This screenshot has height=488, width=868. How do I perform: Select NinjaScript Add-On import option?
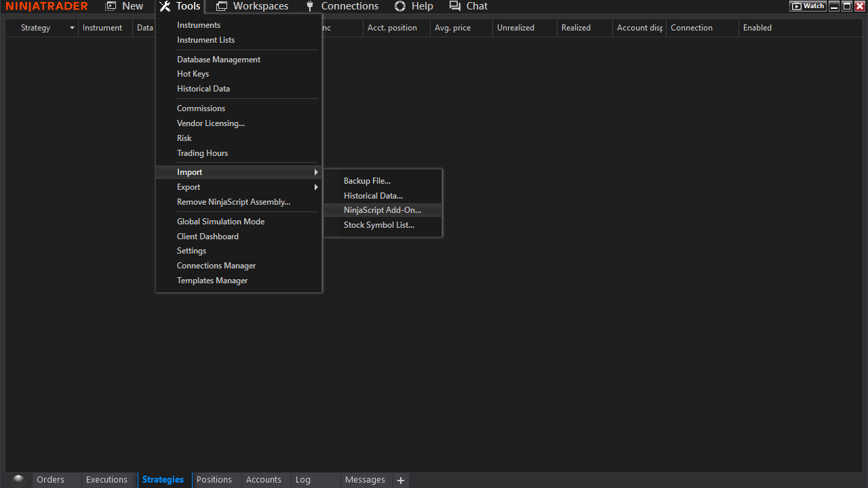pyautogui.click(x=382, y=209)
